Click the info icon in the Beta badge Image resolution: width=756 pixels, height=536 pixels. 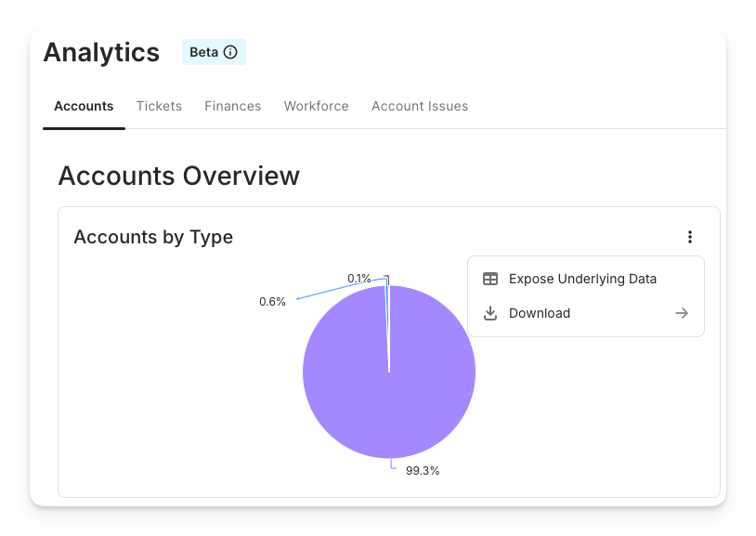click(x=230, y=52)
